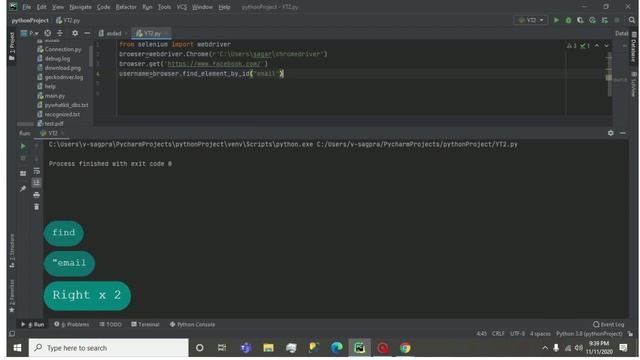Pin the Run tab with pin icon
Viewport: 640px width, 360px height.
coord(23,188)
